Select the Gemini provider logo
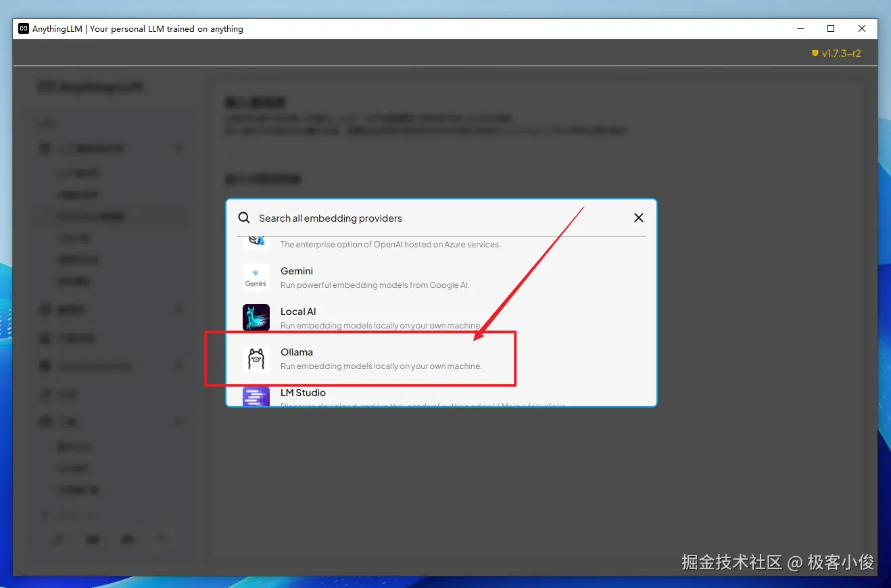The width and height of the screenshot is (891, 588). tap(256, 277)
